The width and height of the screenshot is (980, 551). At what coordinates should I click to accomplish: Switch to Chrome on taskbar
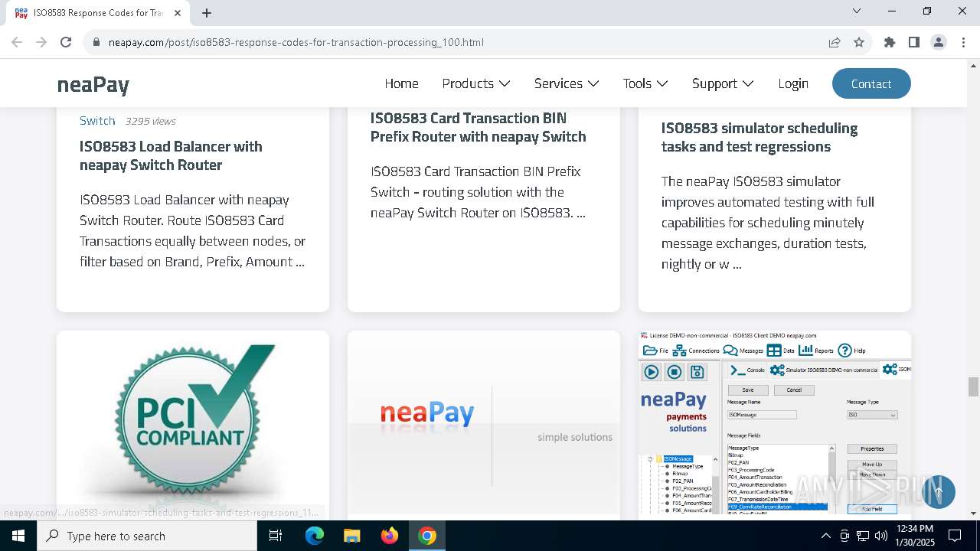[x=427, y=536]
